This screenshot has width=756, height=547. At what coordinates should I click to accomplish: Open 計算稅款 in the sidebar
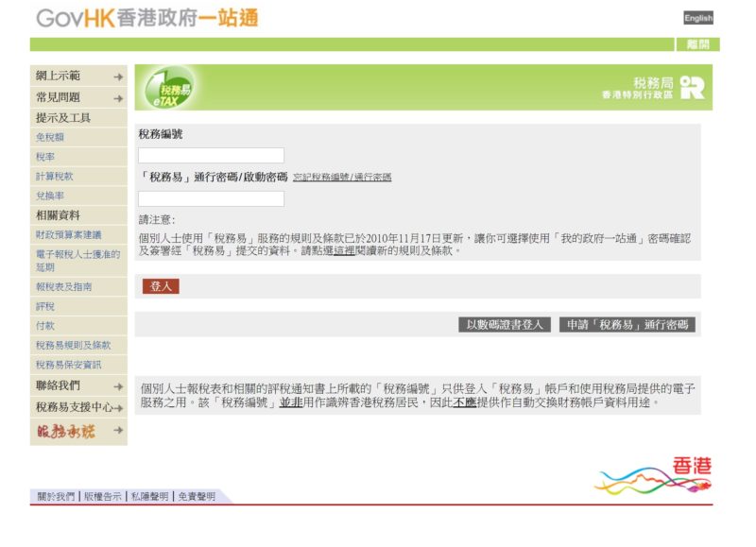(55, 177)
